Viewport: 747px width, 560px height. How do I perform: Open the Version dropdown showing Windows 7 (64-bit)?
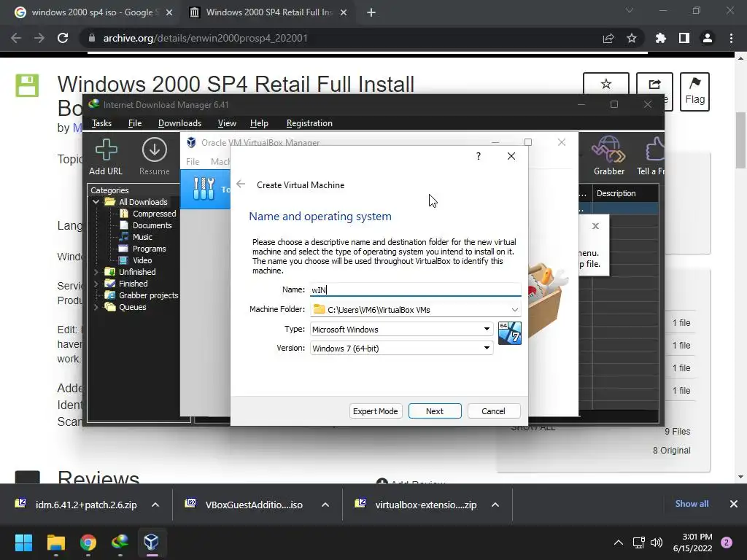click(x=402, y=348)
